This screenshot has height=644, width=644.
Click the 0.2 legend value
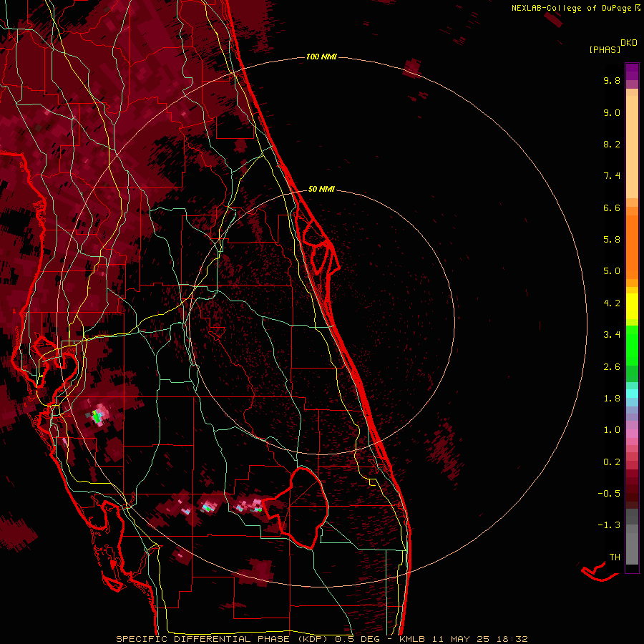[612, 462]
